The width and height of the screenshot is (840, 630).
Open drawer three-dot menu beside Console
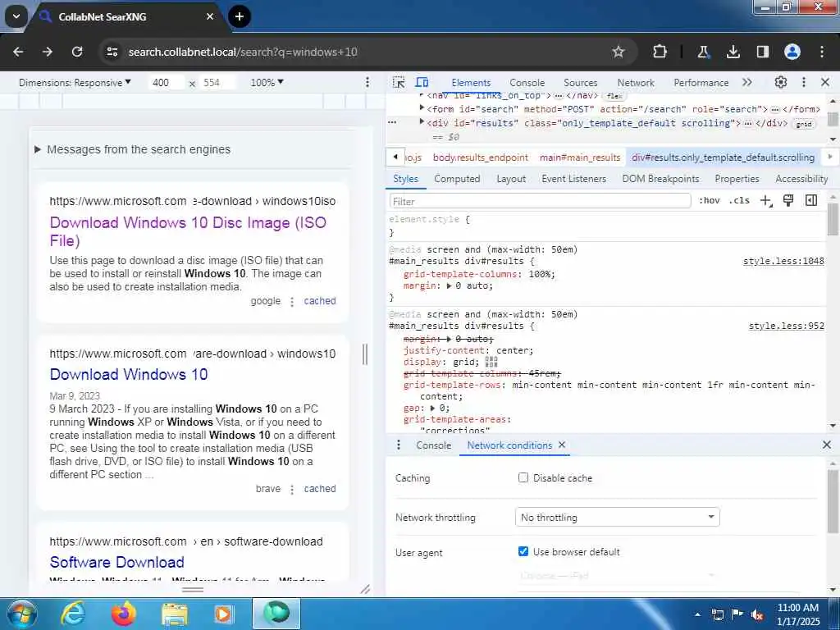[x=398, y=445]
